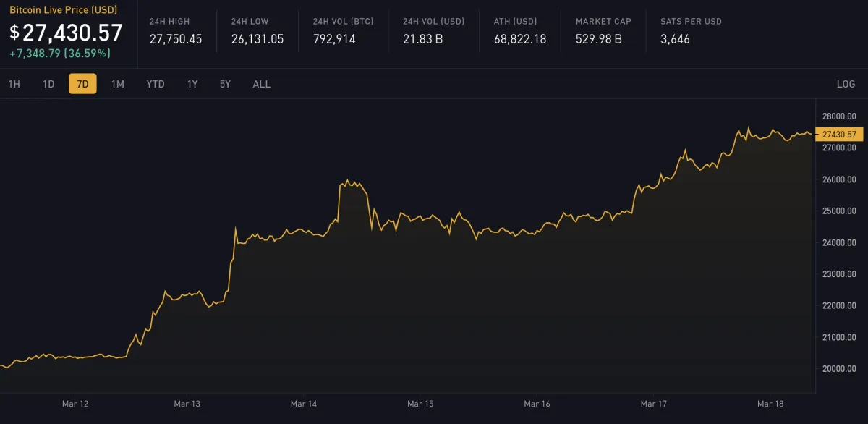Screen dimensions: 868x424
Task: Click the MARKET CAP value 529.98 B
Action: coord(599,39)
